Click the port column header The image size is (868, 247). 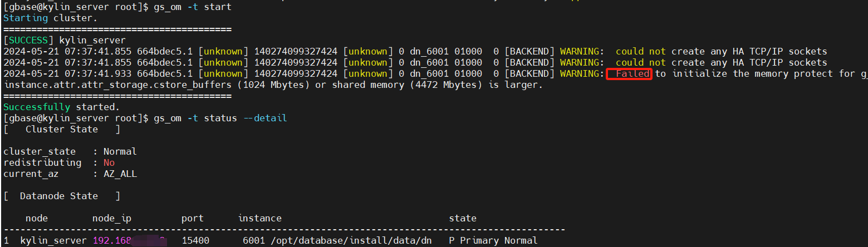tap(193, 218)
